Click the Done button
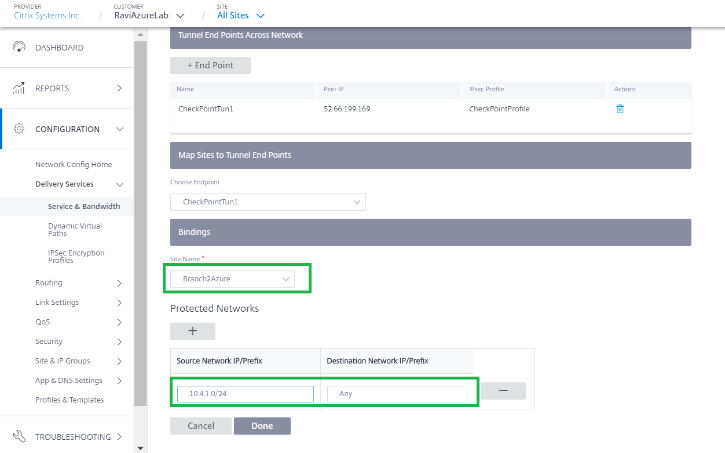This screenshot has width=725, height=453. tap(262, 426)
